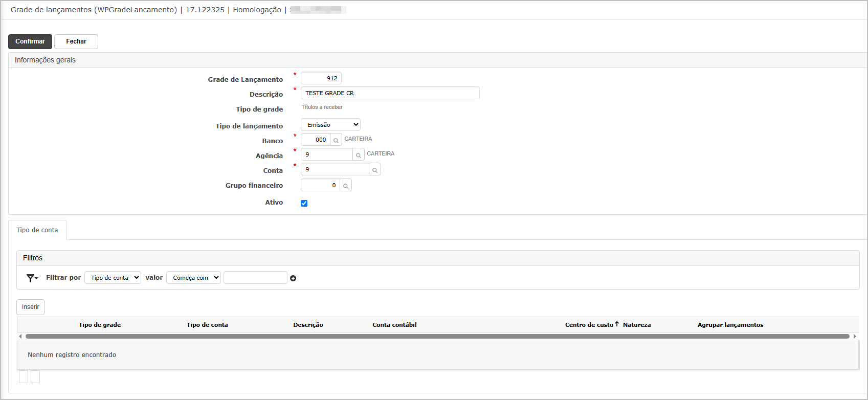This screenshot has width=868, height=400.
Task: Click the Banco search magnifier icon
Action: click(x=336, y=140)
